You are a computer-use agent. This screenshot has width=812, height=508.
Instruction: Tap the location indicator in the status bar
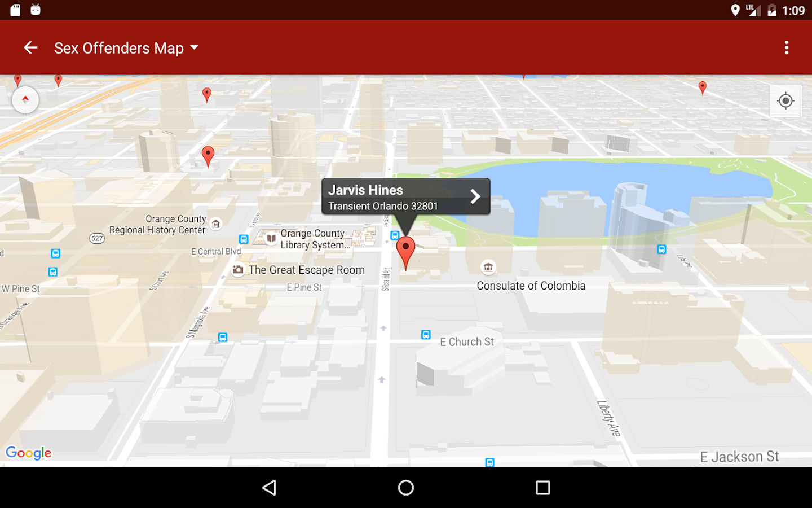click(x=735, y=10)
